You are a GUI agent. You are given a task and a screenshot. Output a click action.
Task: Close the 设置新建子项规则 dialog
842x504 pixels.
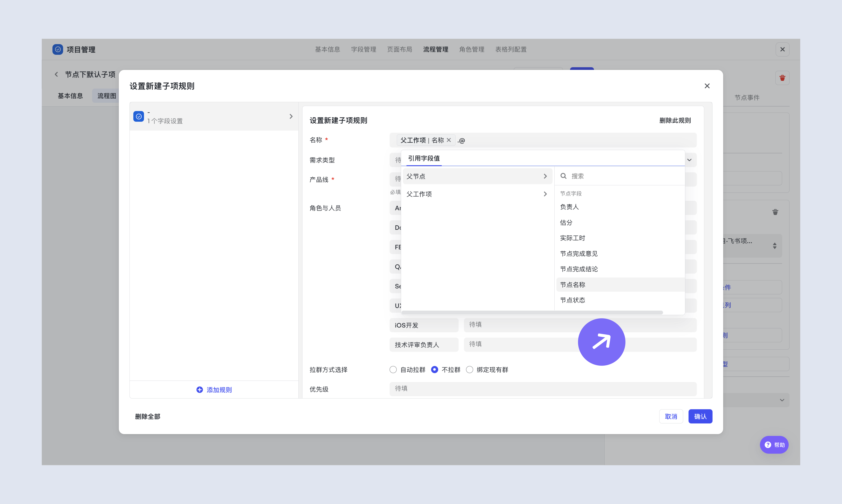707,86
